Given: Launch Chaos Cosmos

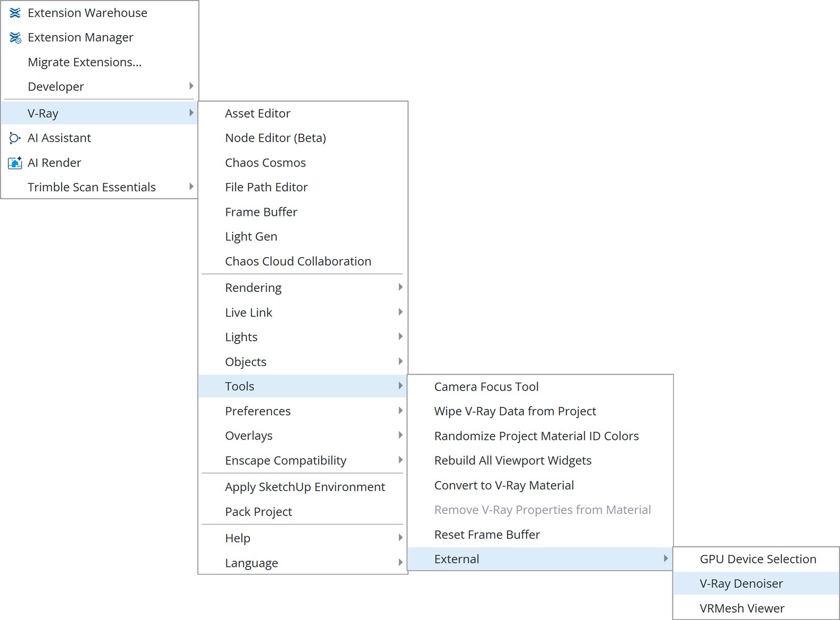Looking at the screenshot, I should pos(303,163).
